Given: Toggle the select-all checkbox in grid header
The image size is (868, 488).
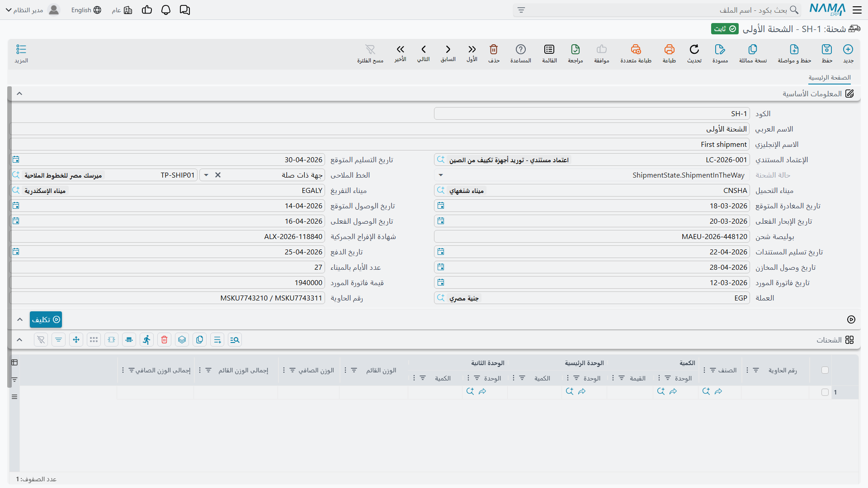Looking at the screenshot, I should point(825,370).
